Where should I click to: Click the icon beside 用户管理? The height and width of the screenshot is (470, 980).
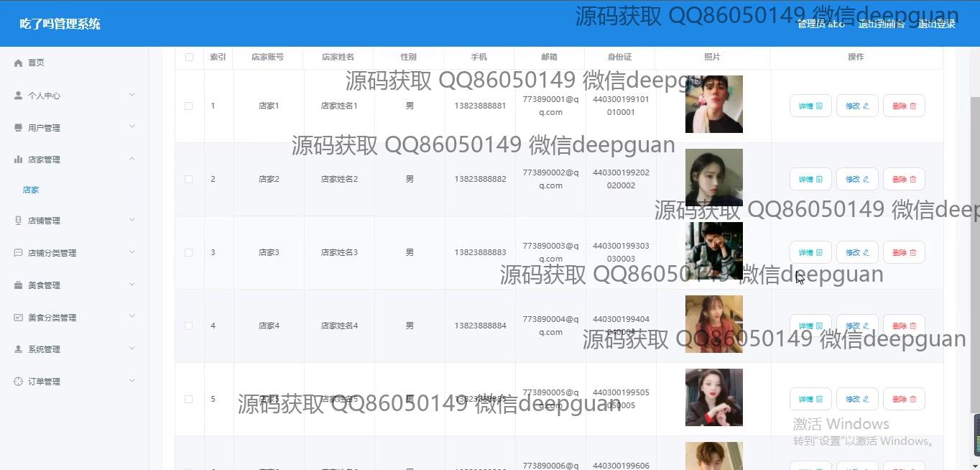point(19,128)
